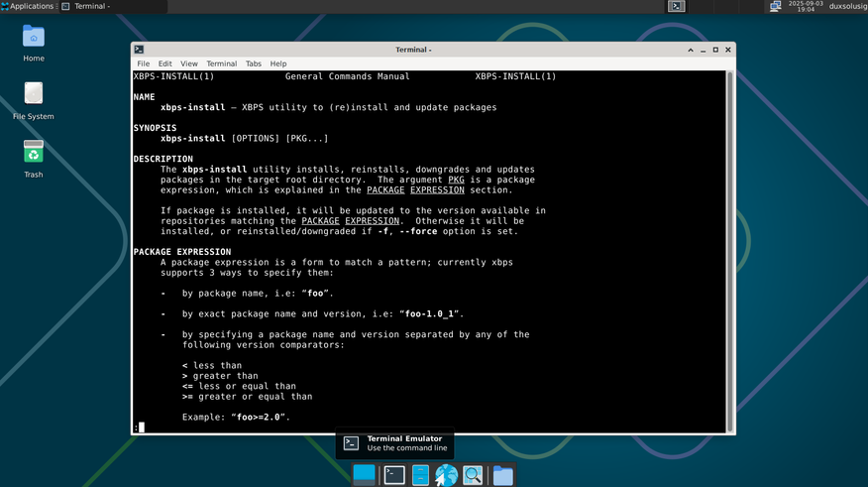Open the Terminal menu
The width and height of the screenshot is (868, 487).
pos(221,63)
